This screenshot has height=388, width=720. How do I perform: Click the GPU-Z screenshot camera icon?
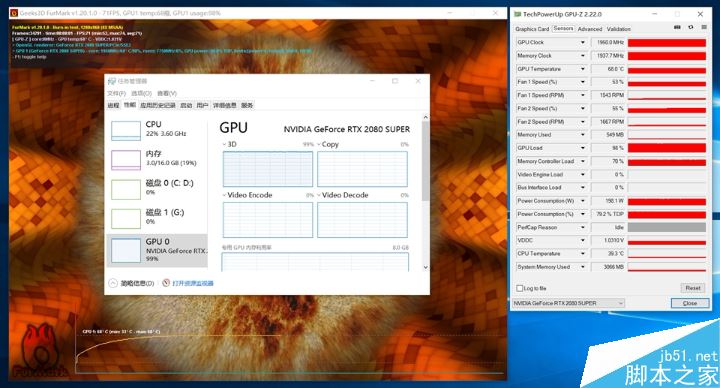click(x=677, y=27)
